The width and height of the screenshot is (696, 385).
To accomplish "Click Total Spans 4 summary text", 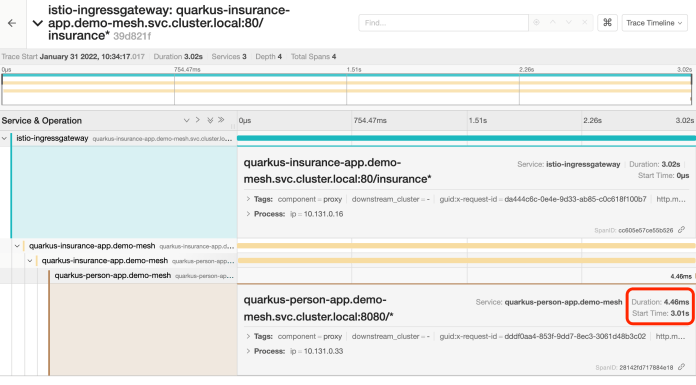I will coord(313,56).
